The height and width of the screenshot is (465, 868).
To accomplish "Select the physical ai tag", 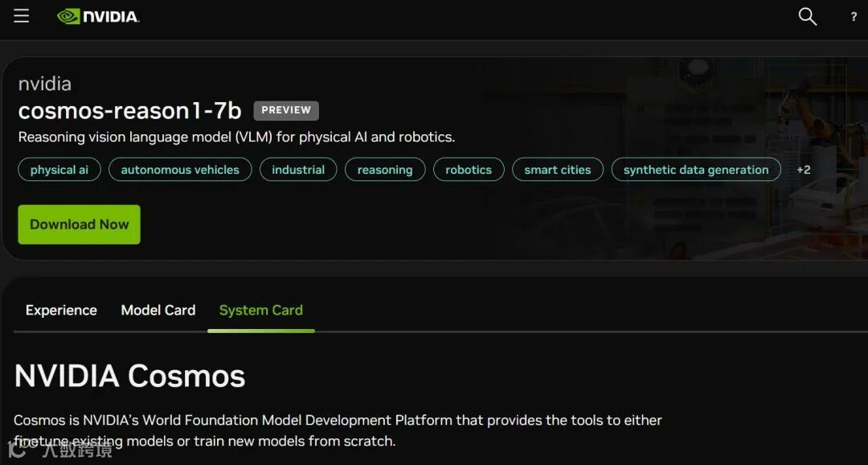I will click(x=59, y=170).
